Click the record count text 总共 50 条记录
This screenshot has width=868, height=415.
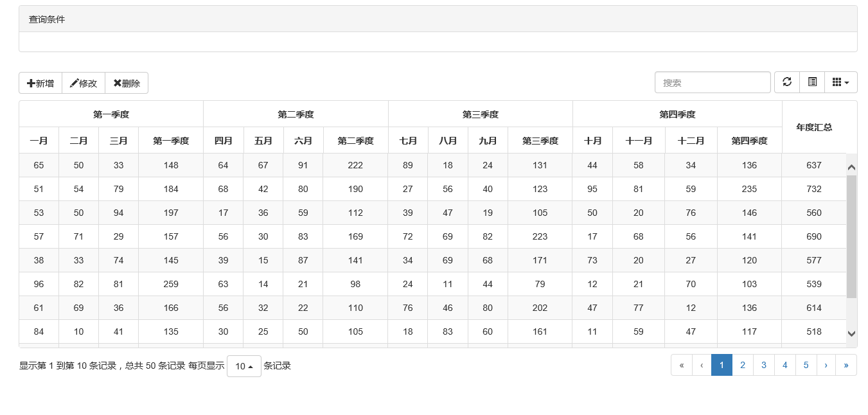[155, 366]
